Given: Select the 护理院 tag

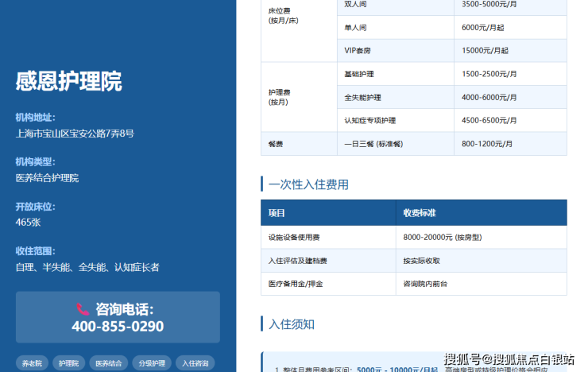Looking at the screenshot, I should click(x=68, y=363).
